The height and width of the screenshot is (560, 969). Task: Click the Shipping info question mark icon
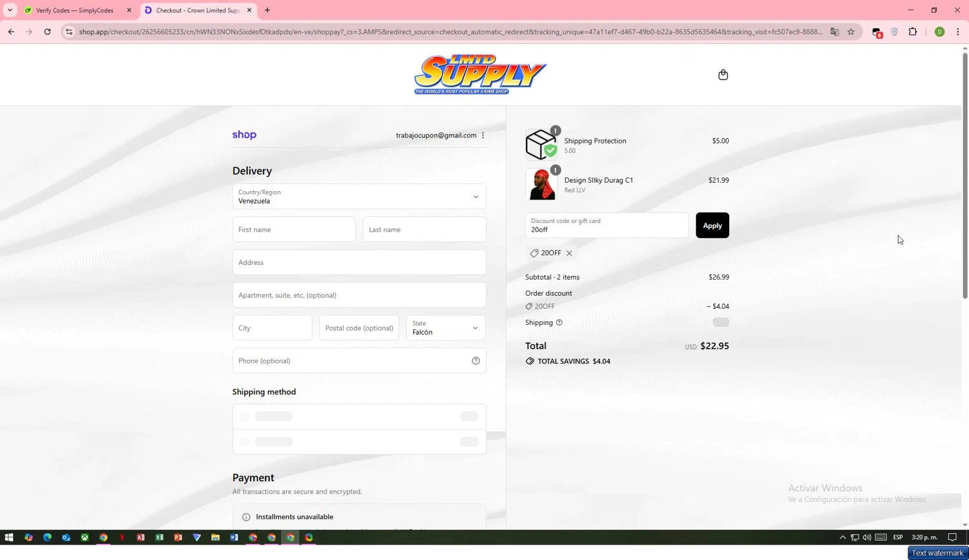point(559,322)
